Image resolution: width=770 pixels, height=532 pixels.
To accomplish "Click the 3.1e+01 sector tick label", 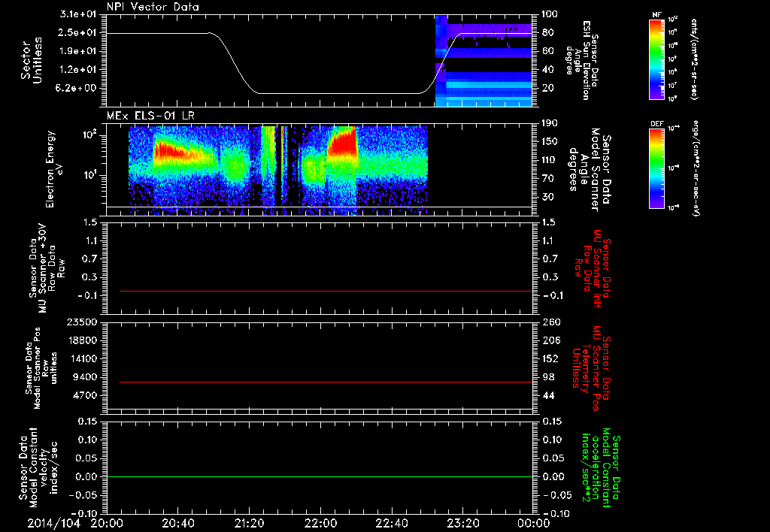I will [x=77, y=14].
